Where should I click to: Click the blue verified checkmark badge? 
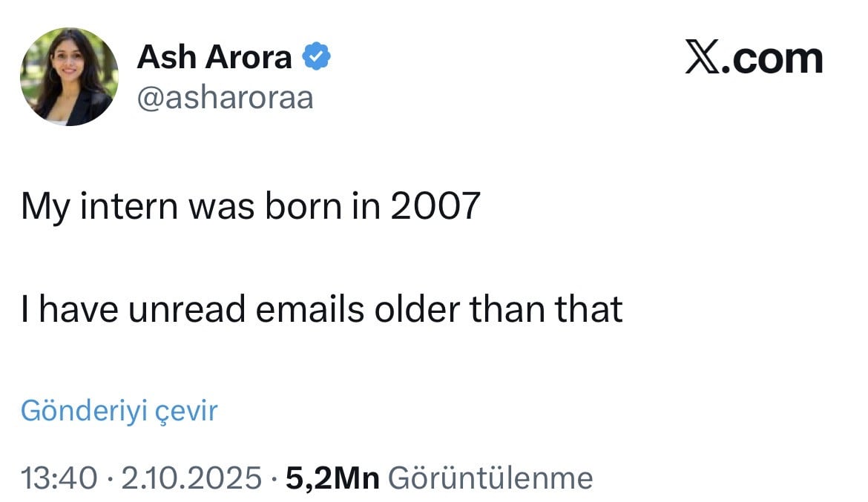(x=316, y=57)
